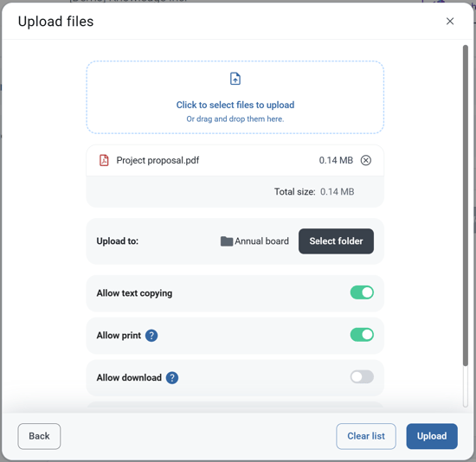Click 'Or drag and drop them here' text

tap(235, 119)
